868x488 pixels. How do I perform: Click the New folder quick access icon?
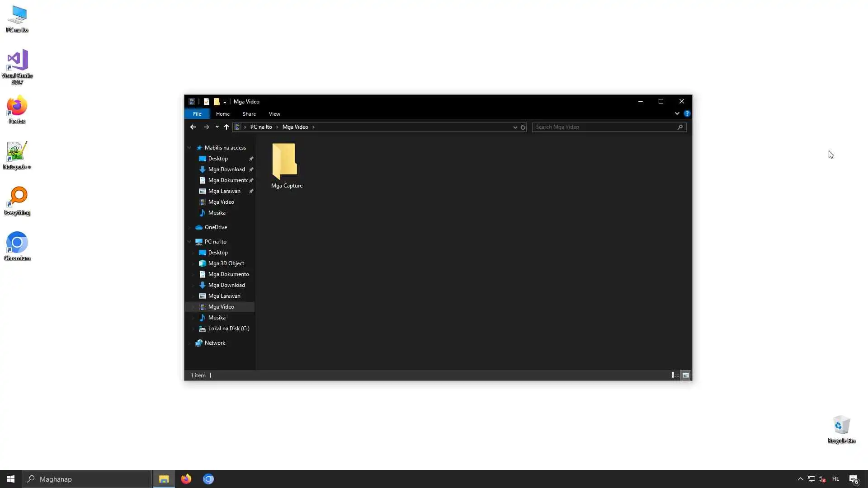click(217, 102)
